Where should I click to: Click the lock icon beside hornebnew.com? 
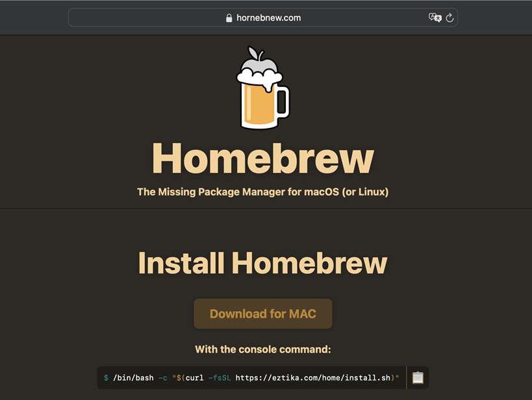click(229, 18)
